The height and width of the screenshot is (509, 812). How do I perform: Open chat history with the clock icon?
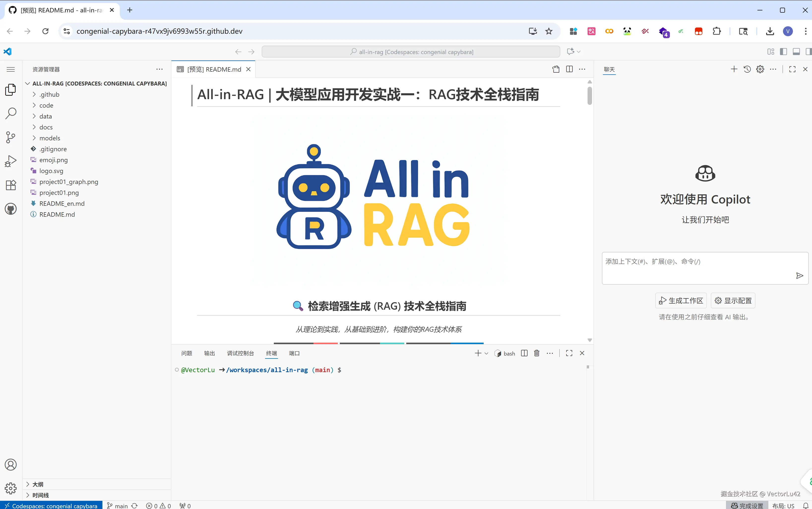click(747, 69)
